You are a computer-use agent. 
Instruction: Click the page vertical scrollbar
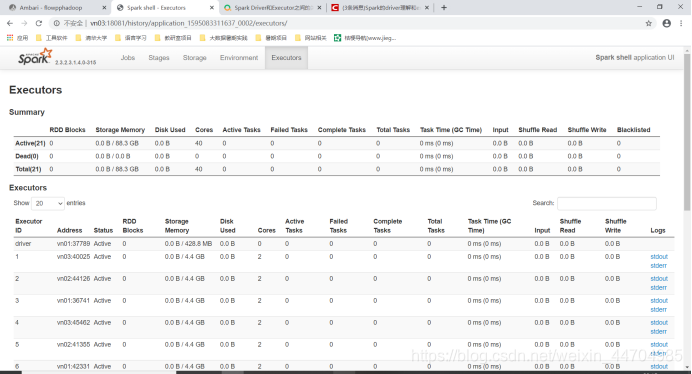pos(687,132)
